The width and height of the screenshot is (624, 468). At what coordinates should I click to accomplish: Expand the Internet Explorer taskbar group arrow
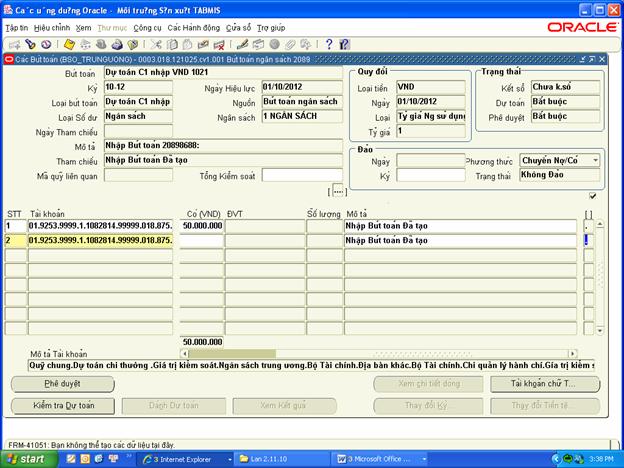[230, 460]
